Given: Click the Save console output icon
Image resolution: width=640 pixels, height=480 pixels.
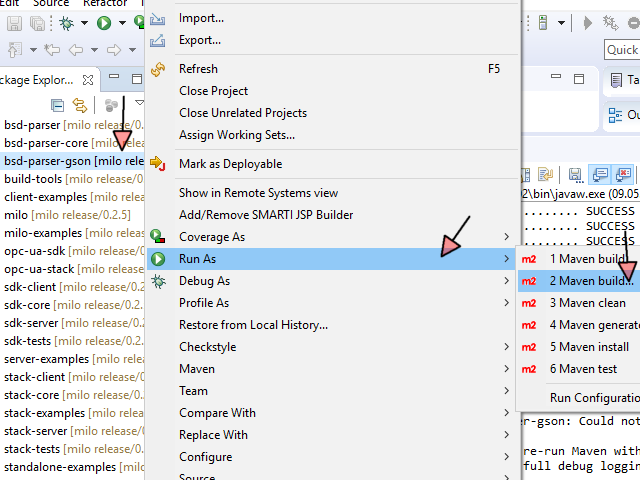Looking at the screenshot, I should (x=575, y=174).
